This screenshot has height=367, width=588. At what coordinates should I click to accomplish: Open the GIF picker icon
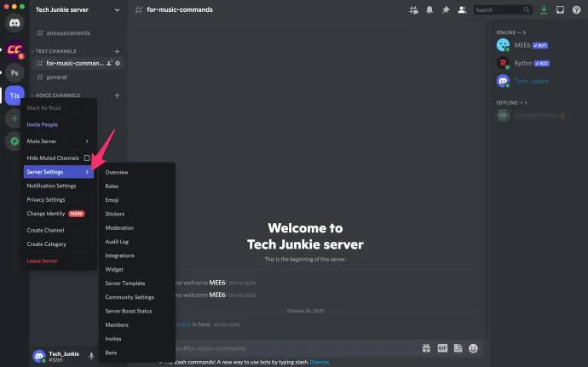point(442,348)
